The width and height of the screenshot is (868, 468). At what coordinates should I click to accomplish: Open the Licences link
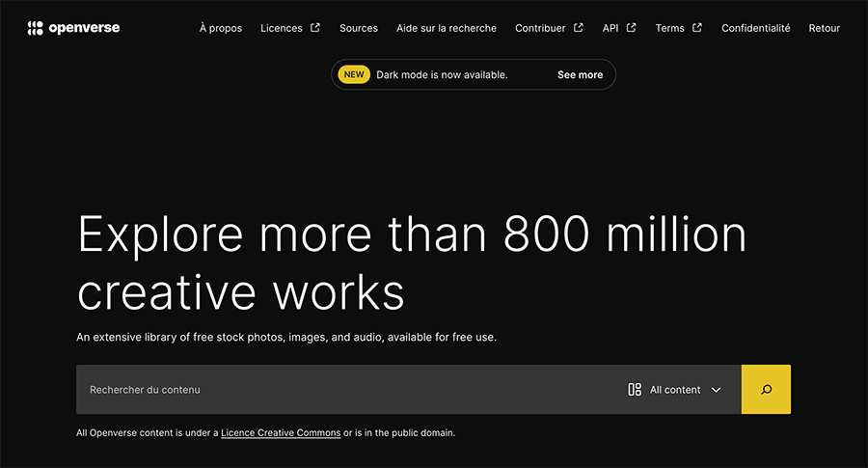(282, 28)
